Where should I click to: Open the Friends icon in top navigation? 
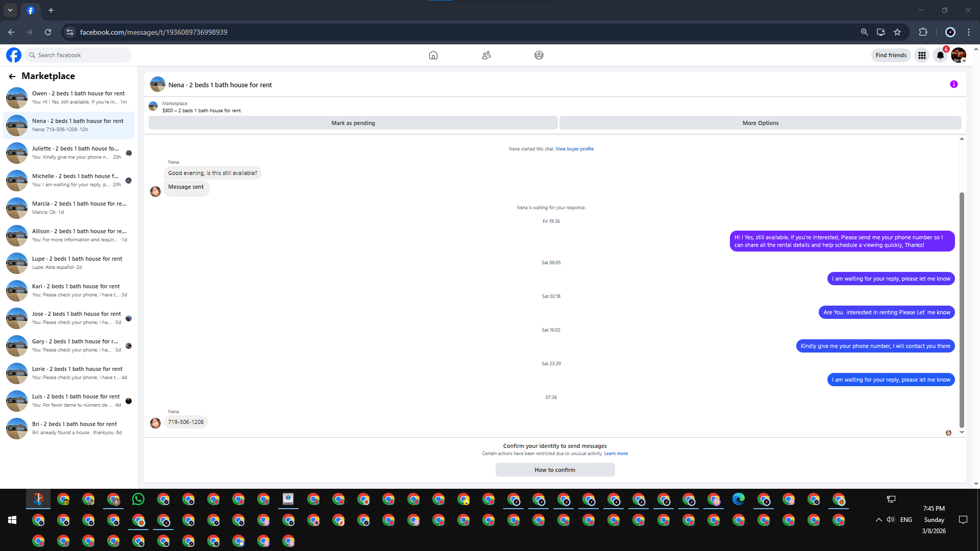486,55
